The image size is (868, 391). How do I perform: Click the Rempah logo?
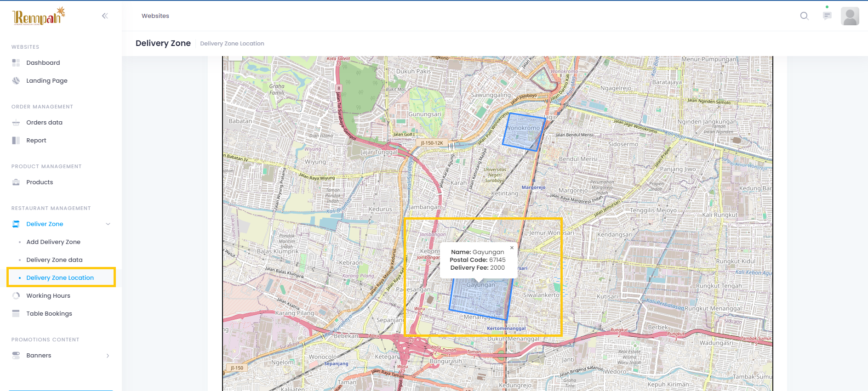point(39,17)
